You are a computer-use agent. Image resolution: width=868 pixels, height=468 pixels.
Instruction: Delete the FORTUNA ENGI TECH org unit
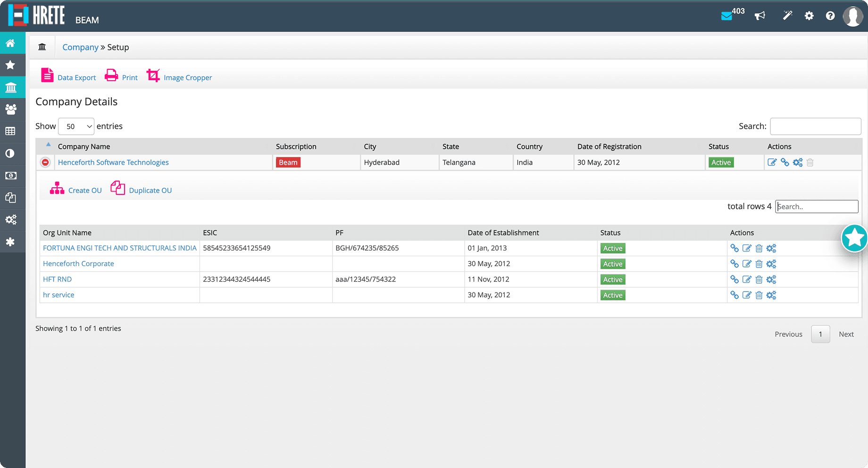(759, 248)
